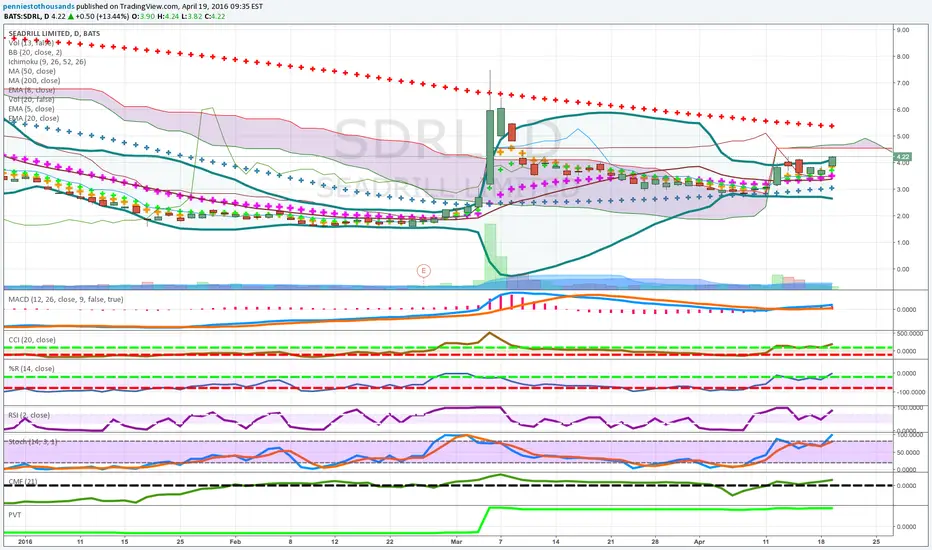Click the +0.50 (+13.44%) change value
932x550 pixels.
102,16
